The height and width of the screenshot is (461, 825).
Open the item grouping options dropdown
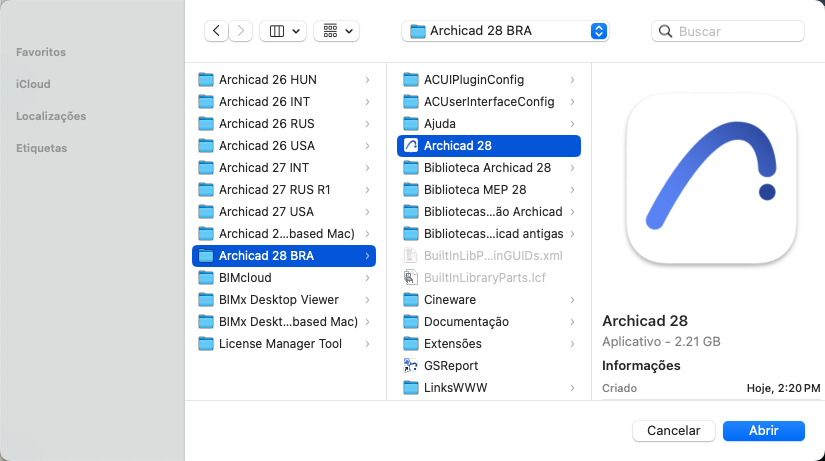click(x=337, y=31)
